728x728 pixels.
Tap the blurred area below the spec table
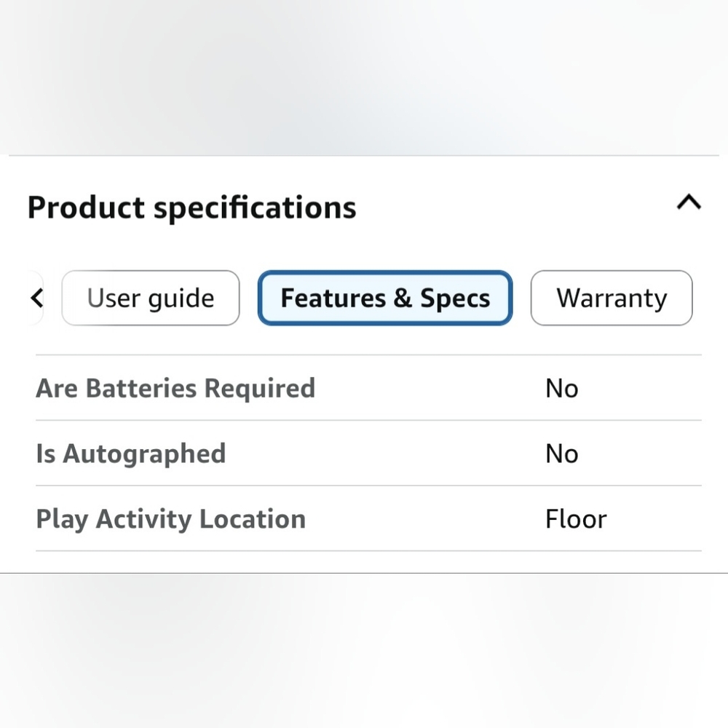pyautogui.click(x=364, y=651)
